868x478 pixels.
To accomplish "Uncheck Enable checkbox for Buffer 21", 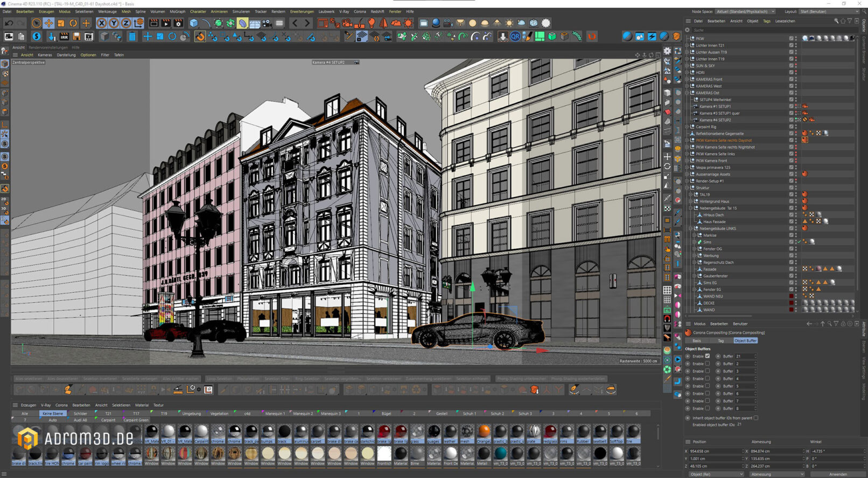I will pos(708,356).
